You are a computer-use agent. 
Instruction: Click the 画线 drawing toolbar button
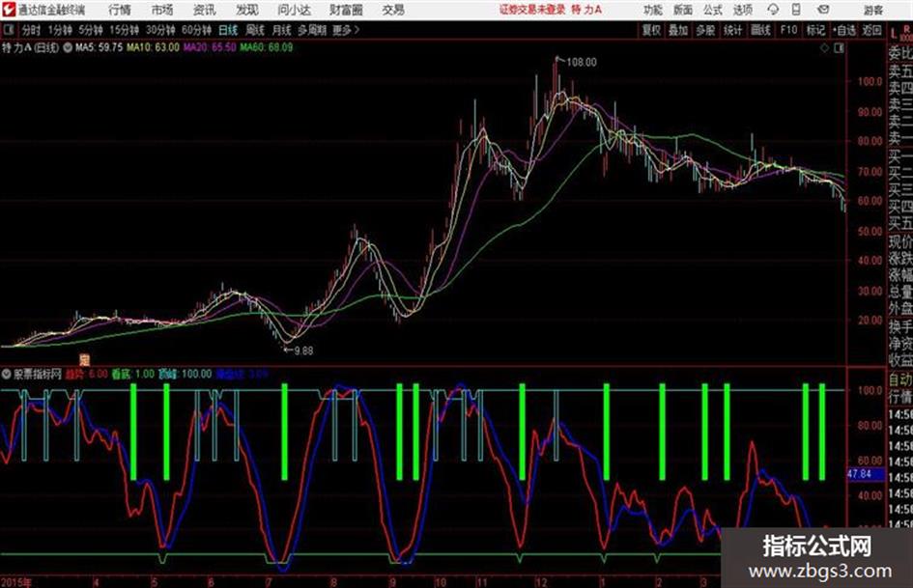tap(760, 30)
